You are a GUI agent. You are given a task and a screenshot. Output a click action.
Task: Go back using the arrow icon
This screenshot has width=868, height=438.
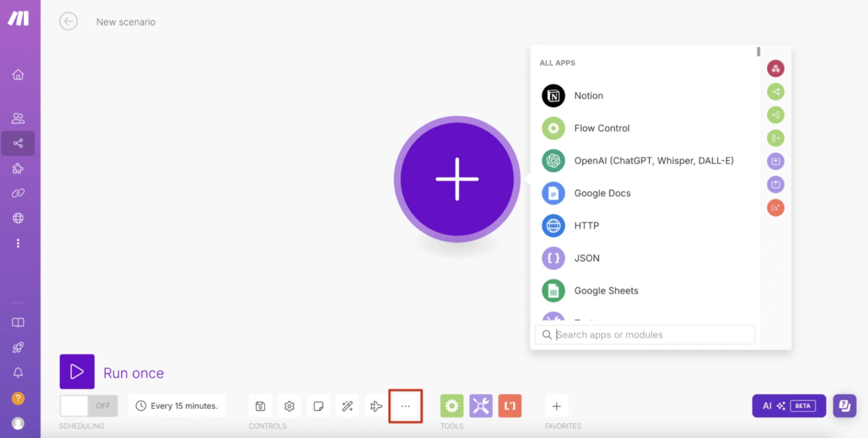[68, 22]
